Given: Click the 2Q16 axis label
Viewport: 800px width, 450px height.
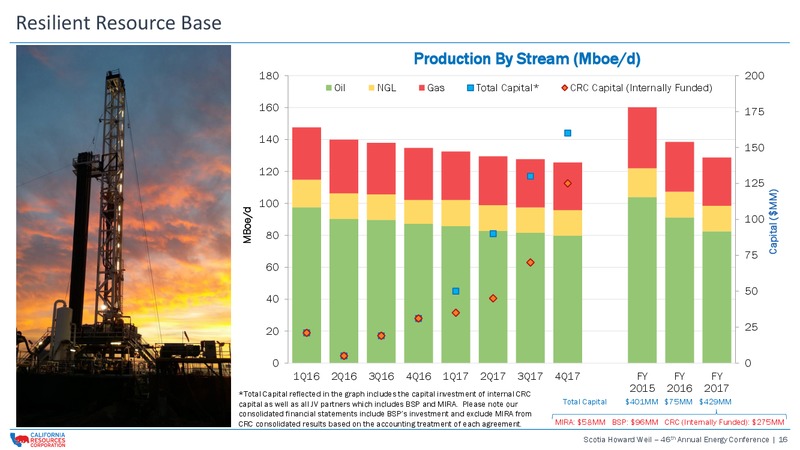Looking at the screenshot, I should [x=344, y=376].
